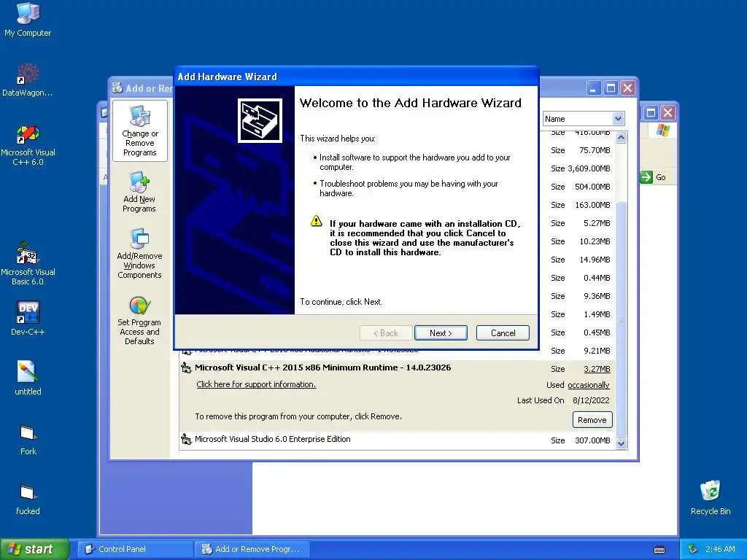747x560 pixels.
Task: Click the 1.49MB size value
Action: pyautogui.click(x=597, y=314)
